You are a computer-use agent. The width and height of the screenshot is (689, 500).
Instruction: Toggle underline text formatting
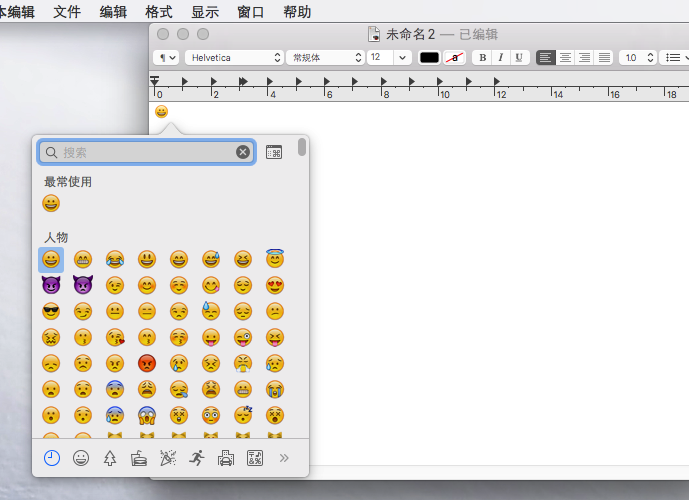(x=519, y=58)
